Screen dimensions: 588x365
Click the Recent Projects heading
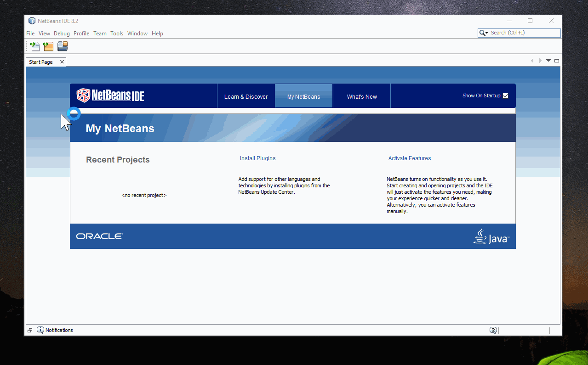pos(118,160)
